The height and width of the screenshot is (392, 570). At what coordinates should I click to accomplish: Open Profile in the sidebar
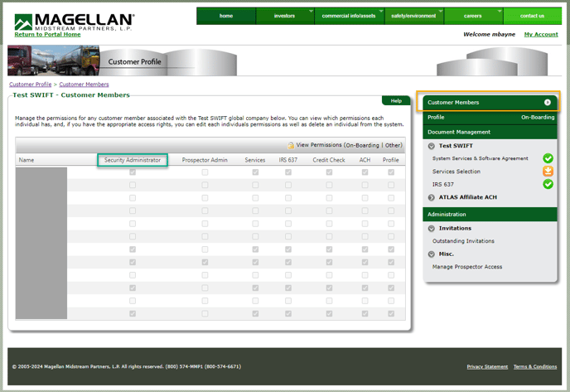(x=436, y=118)
